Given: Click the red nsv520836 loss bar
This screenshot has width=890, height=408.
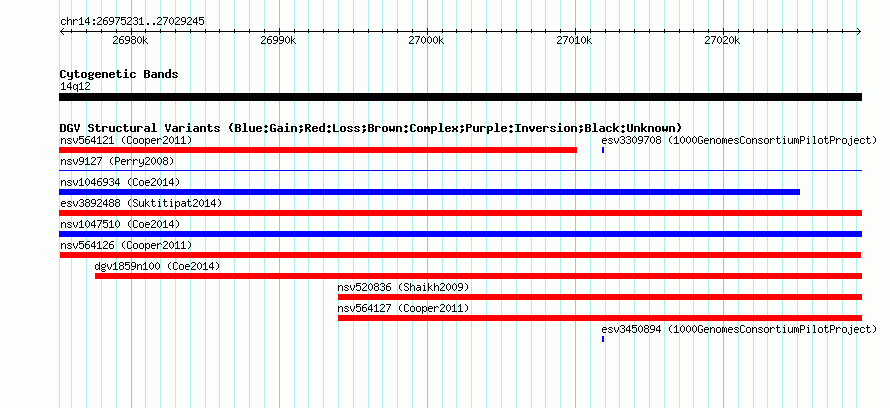Looking at the screenshot, I should 600,297.
